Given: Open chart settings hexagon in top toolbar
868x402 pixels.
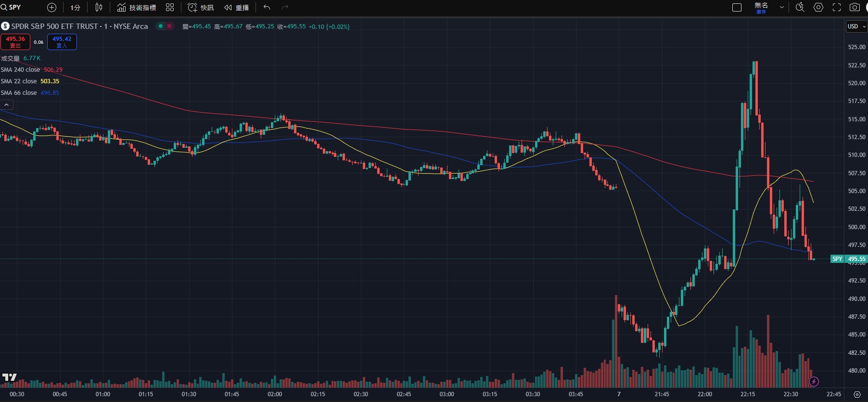Looking at the screenshot, I should 818,7.
